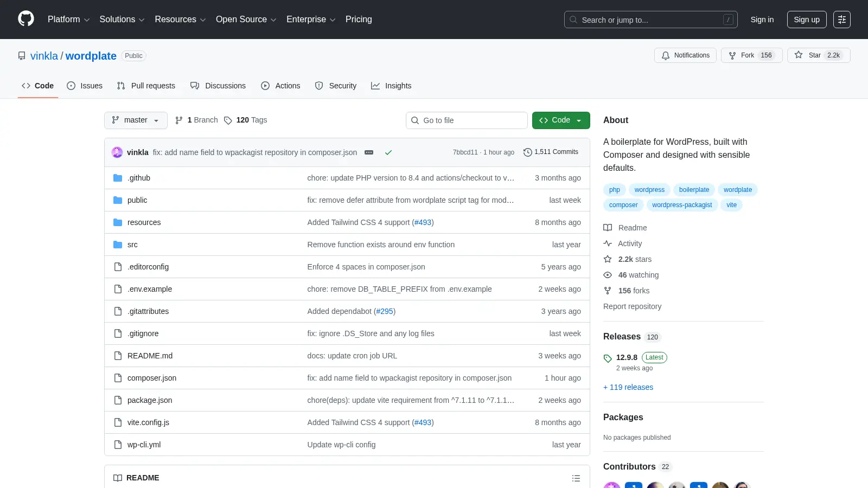Click the Sign in link
Image resolution: width=868 pixels, height=488 pixels.
pyautogui.click(x=762, y=20)
